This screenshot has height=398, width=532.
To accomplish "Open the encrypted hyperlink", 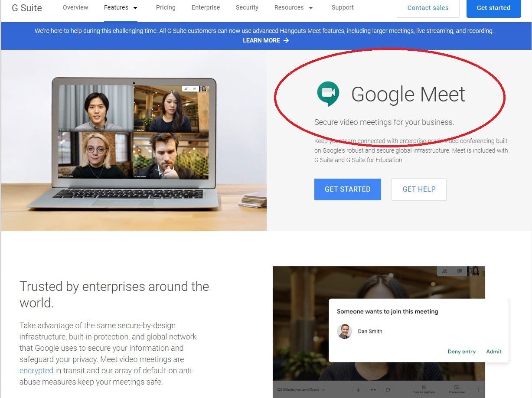I will pos(36,371).
